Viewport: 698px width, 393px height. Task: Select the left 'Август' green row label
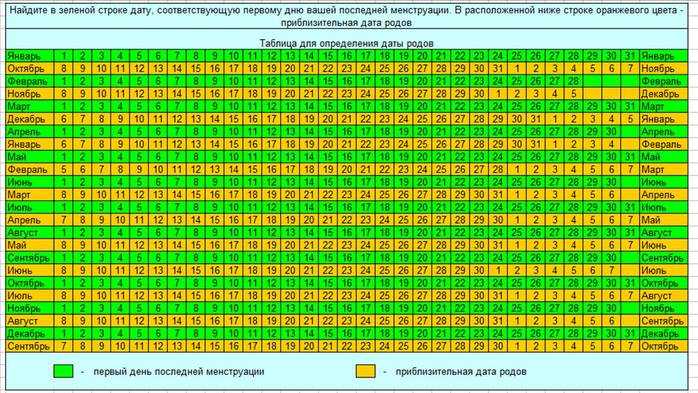click(x=30, y=232)
